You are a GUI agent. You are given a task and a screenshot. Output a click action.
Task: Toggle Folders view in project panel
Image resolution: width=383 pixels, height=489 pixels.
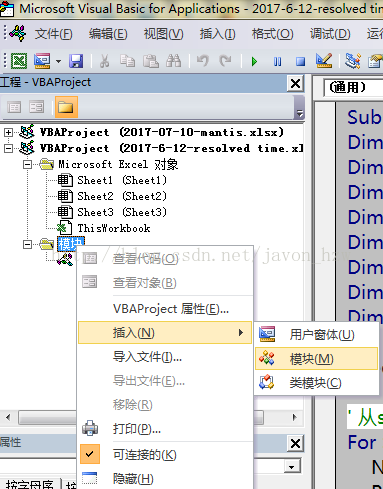[66, 107]
